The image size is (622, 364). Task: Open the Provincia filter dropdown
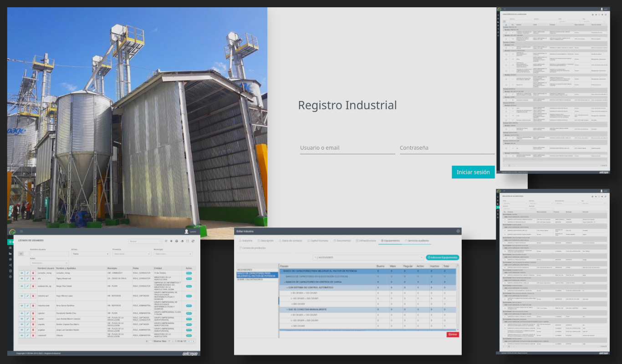[132, 254]
